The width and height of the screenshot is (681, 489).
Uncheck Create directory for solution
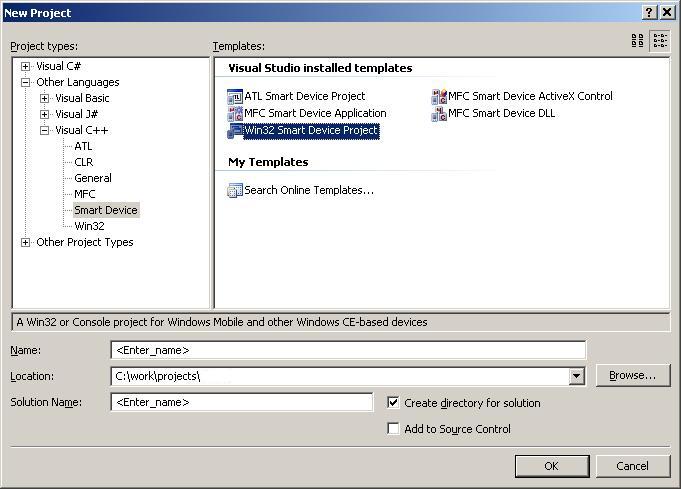tap(394, 403)
